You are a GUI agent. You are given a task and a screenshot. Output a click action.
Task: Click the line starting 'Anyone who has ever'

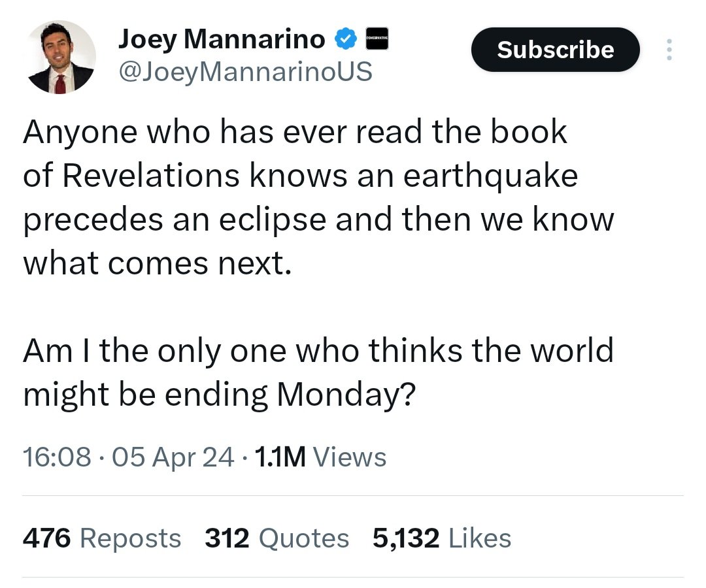[295, 133]
